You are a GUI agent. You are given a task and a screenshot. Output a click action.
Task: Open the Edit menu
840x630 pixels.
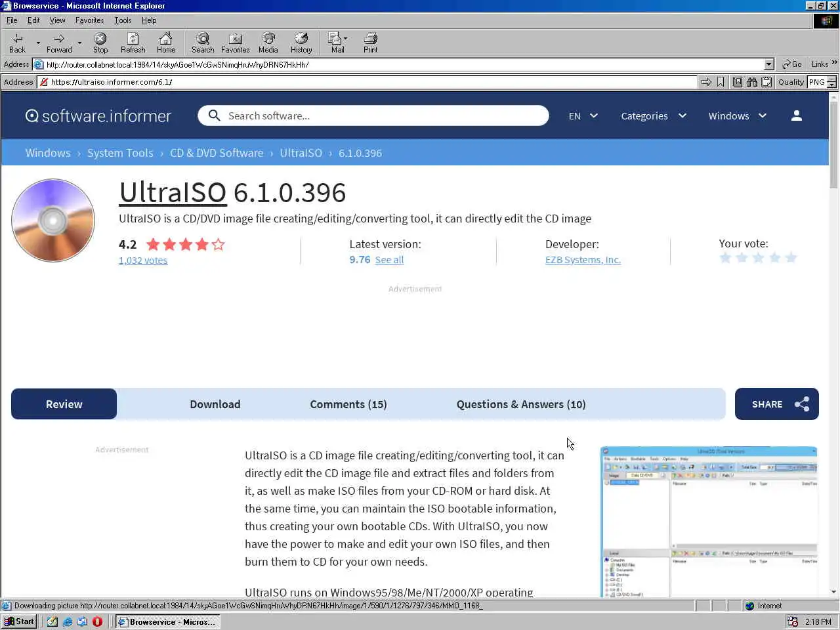click(x=33, y=20)
